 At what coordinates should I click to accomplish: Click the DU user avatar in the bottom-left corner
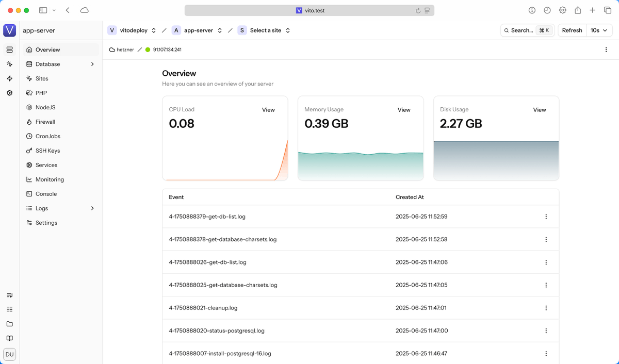tap(9, 354)
